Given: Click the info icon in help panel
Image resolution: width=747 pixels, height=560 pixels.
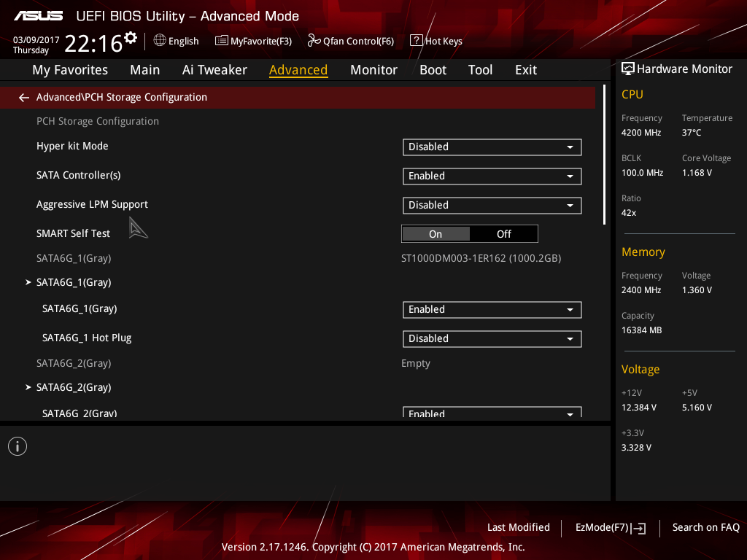Looking at the screenshot, I should click(18, 446).
